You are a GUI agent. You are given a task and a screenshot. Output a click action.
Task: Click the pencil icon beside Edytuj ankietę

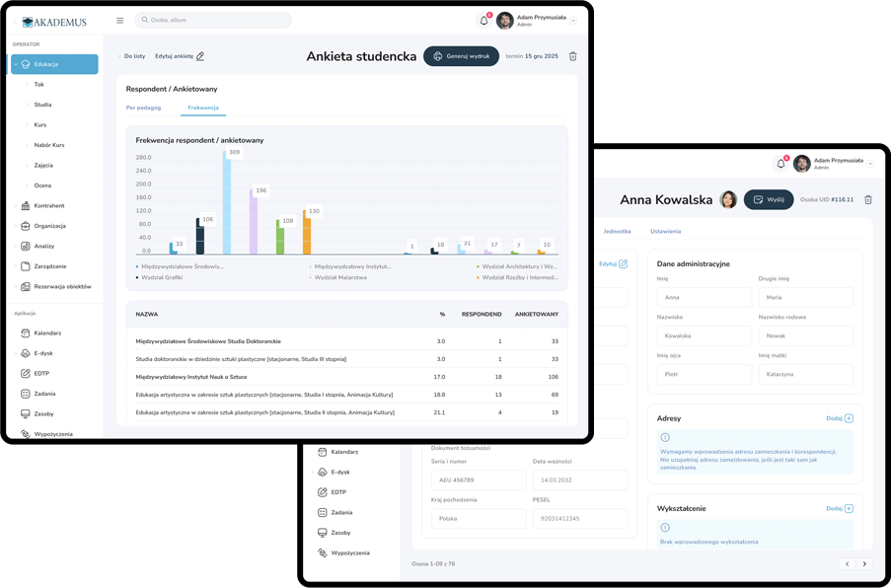[x=200, y=56]
